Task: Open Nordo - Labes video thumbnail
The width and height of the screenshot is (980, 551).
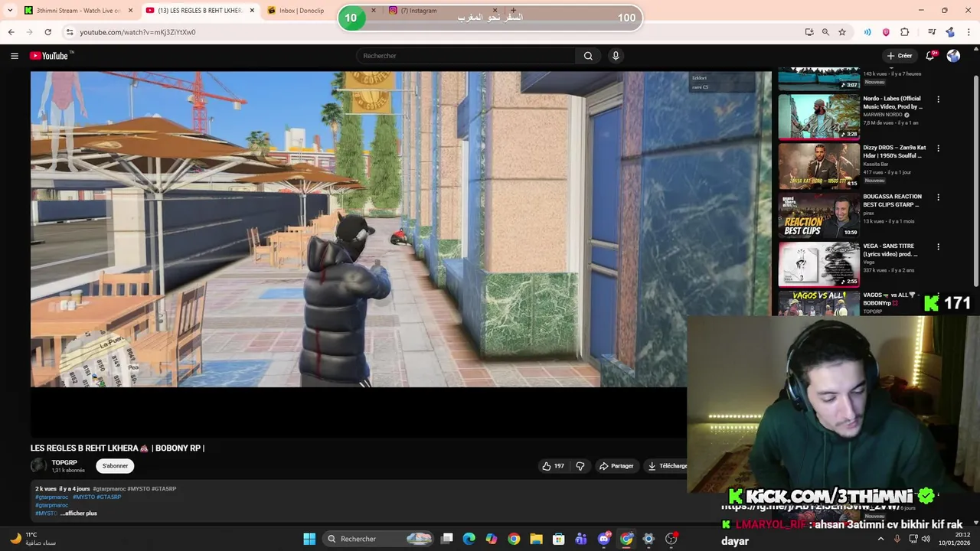Action: (819, 116)
